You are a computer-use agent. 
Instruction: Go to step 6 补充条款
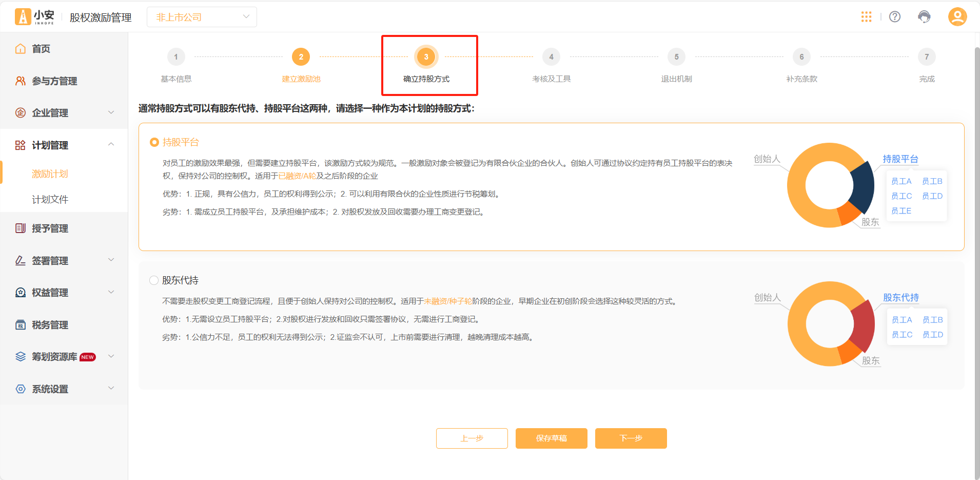802,66
